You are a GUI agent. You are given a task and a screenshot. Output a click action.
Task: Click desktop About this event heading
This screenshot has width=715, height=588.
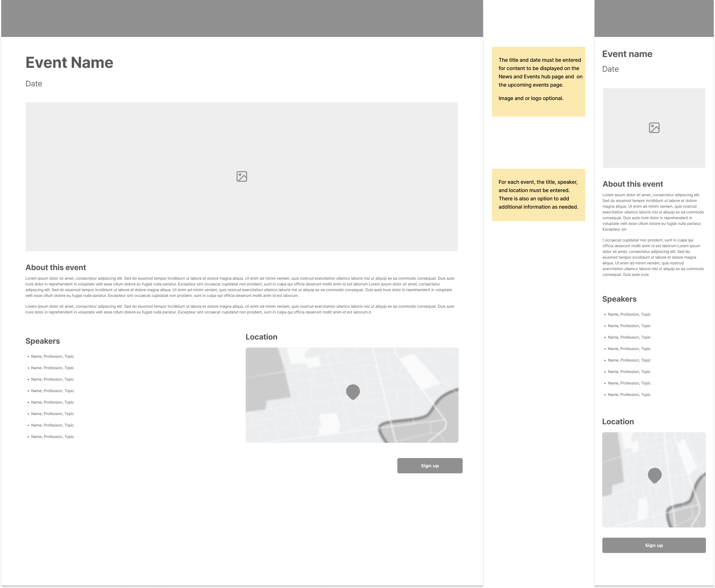pyautogui.click(x=56, y=268)
